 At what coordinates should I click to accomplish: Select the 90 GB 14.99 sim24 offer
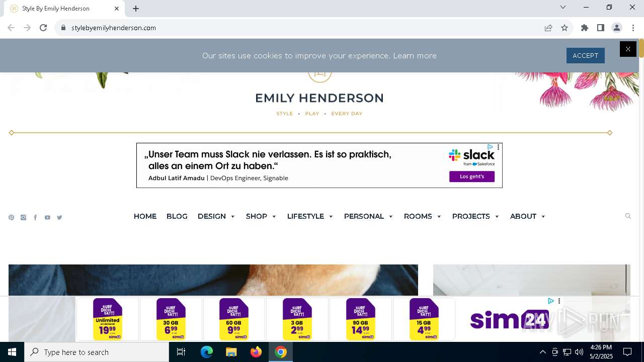pos(361,319)
